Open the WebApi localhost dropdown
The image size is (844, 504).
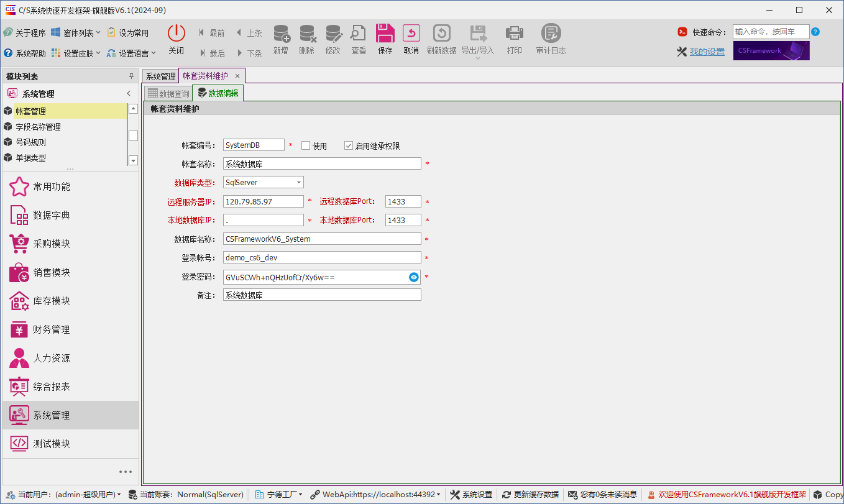[375, 495]
